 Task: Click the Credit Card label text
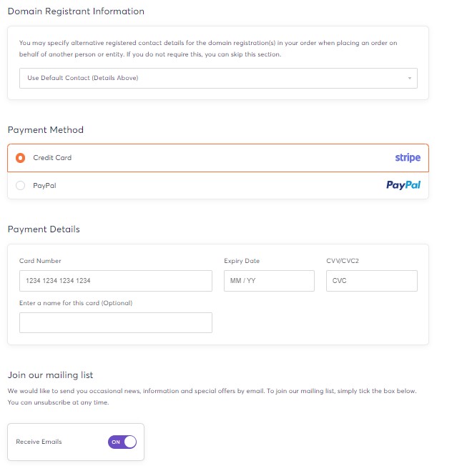tap(52, 158)
